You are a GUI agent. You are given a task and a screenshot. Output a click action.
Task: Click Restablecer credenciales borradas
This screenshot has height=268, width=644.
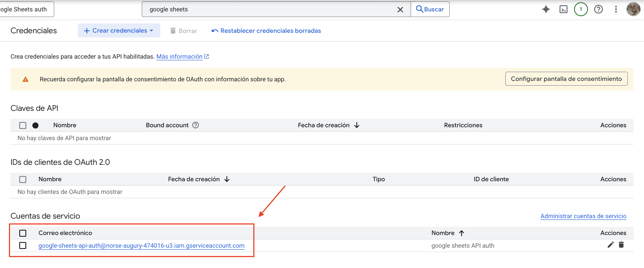[266, 31]
